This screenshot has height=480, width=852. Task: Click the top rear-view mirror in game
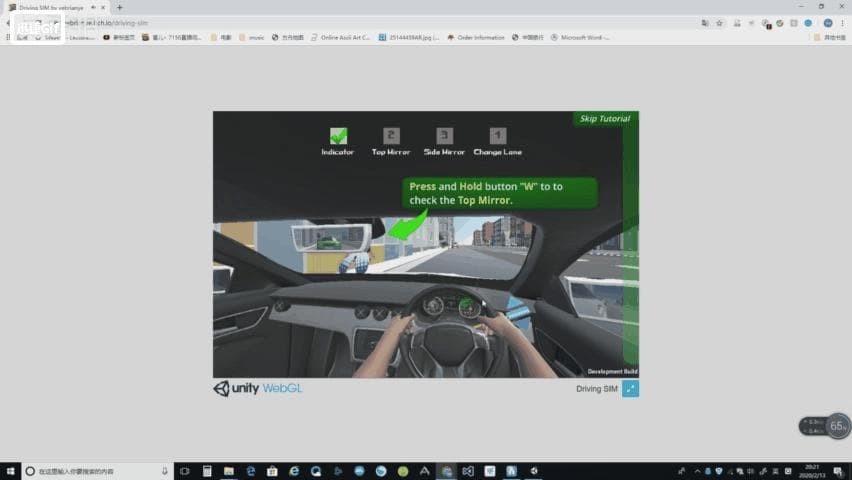331,238
